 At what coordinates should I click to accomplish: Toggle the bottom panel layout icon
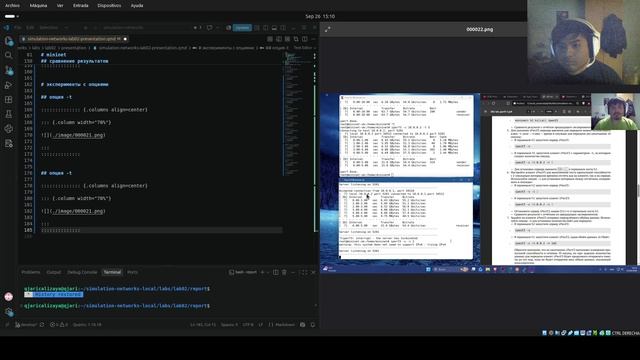[x=274, y=28]
